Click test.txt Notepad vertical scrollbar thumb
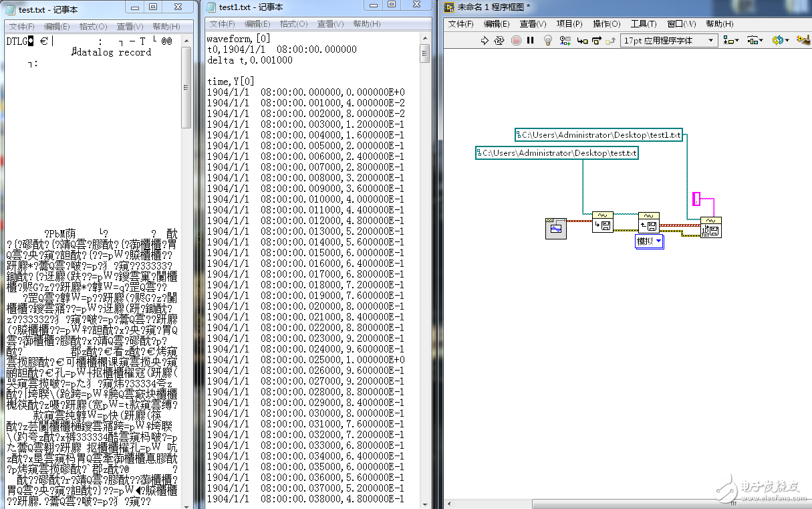The width and height of the screenshot is (812, 509). tap(186, 87)
